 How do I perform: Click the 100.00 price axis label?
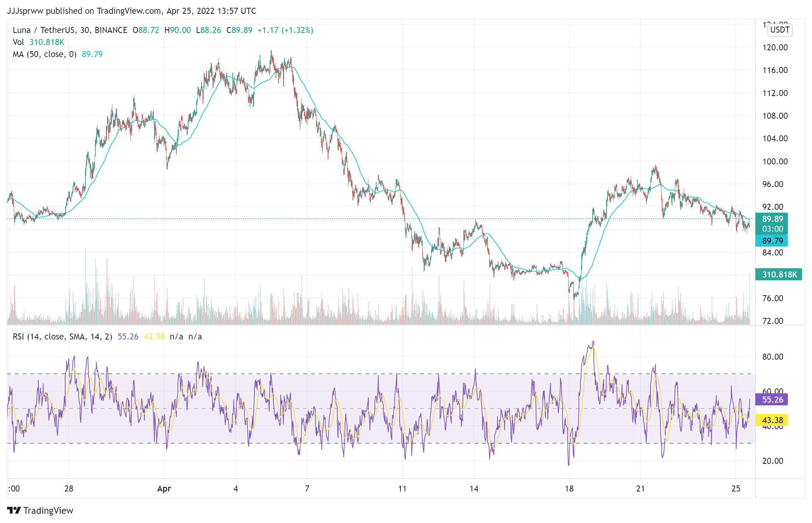point(775,162)
